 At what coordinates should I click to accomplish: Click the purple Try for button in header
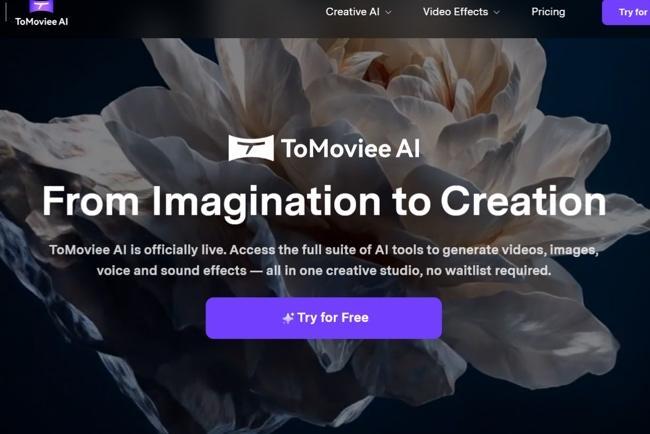coord(628,12)
